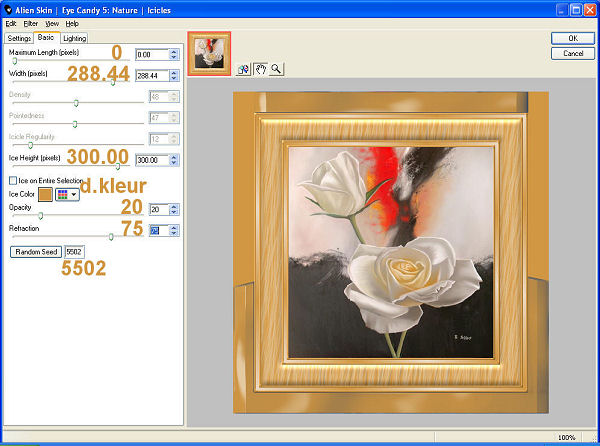Screen dimensions: 600x446
Task: Click the Width slider handle
Action: pyautogui.click(x=113, y=82)
